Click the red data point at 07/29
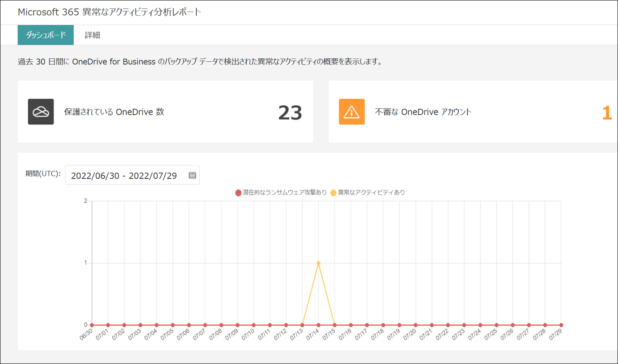The height and width of the screenshot is (364, 618). click(561, 325)
